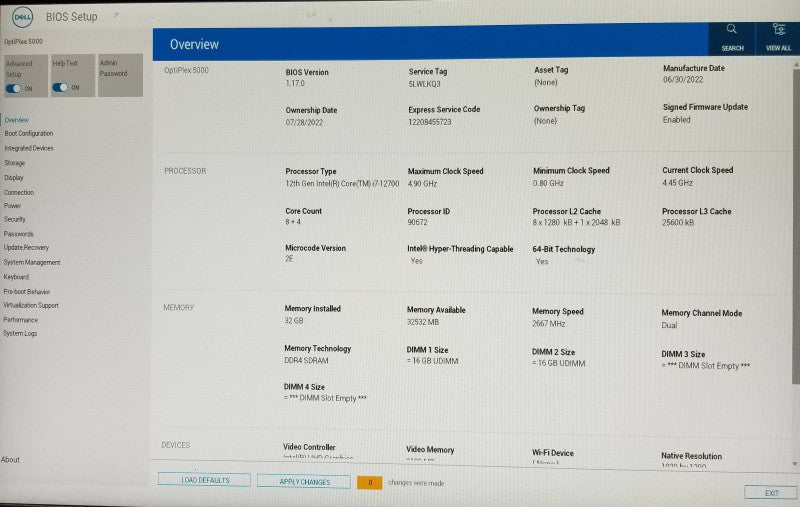This screenshot has width=800, height=507.
Task: Click the Load Defaults button
Action: [205, 480]
